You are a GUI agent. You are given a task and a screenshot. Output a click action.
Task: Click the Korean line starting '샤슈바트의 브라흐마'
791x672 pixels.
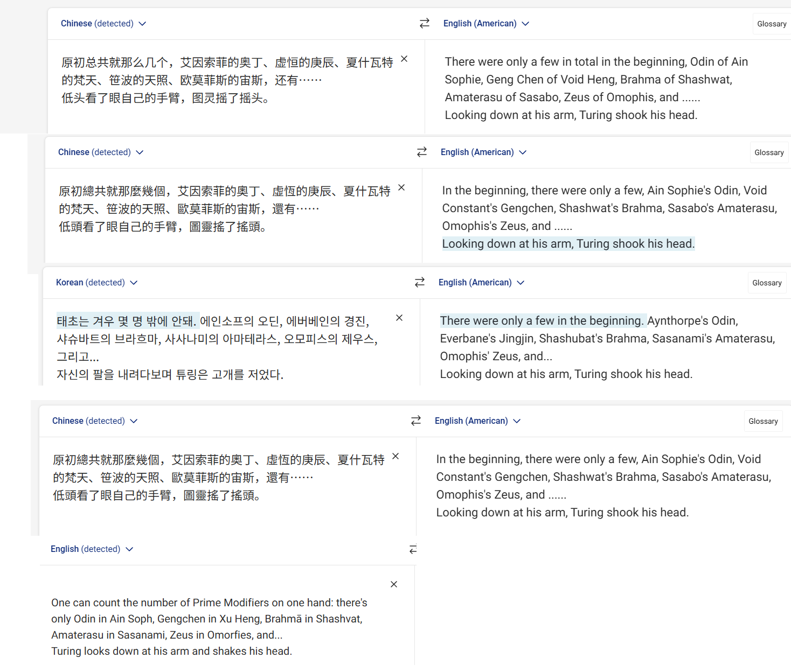217,339
